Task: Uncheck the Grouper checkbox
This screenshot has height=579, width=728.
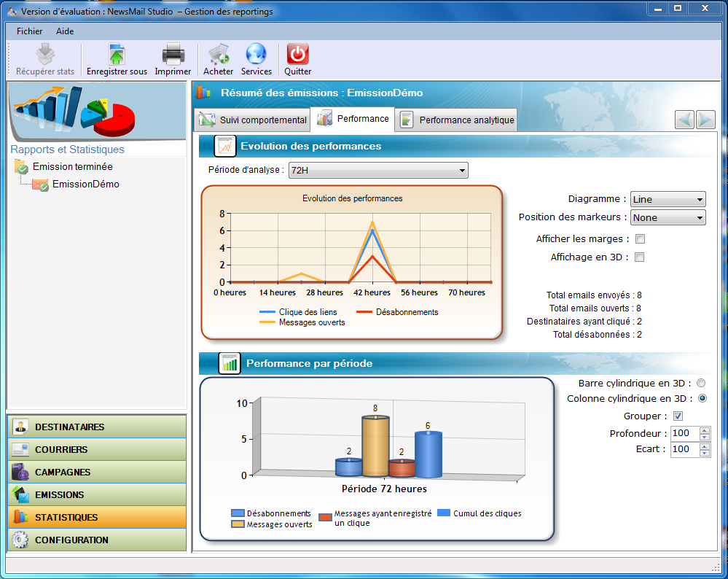Action: (x=678, y=416)
